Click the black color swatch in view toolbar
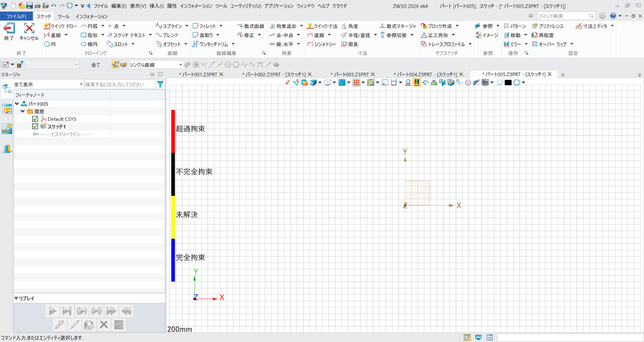 click(x=508, y=83)
